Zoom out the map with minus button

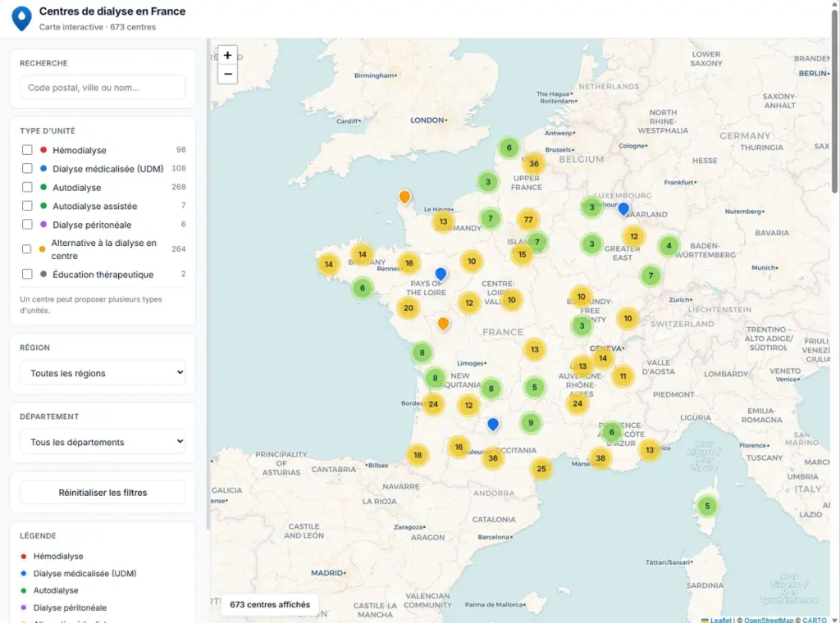click(x=228, y=74)
